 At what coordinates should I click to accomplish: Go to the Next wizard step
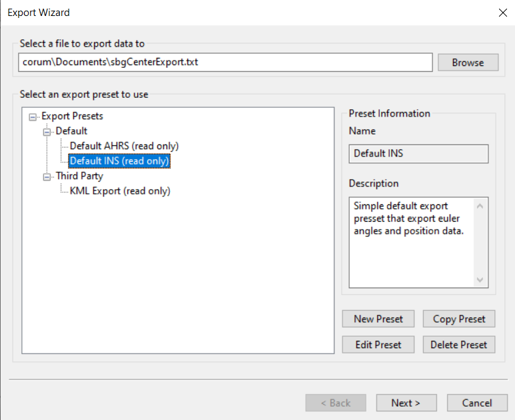coord(406,403)
